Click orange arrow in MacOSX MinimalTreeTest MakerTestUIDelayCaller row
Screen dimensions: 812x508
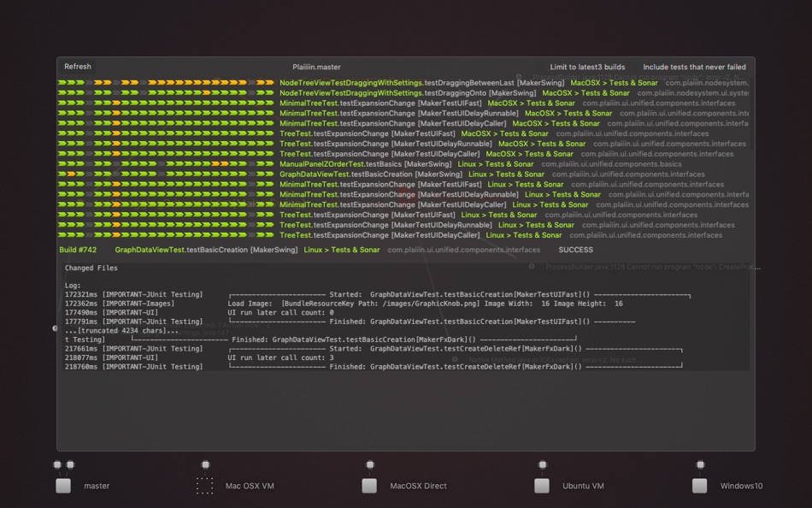point(116,123)
